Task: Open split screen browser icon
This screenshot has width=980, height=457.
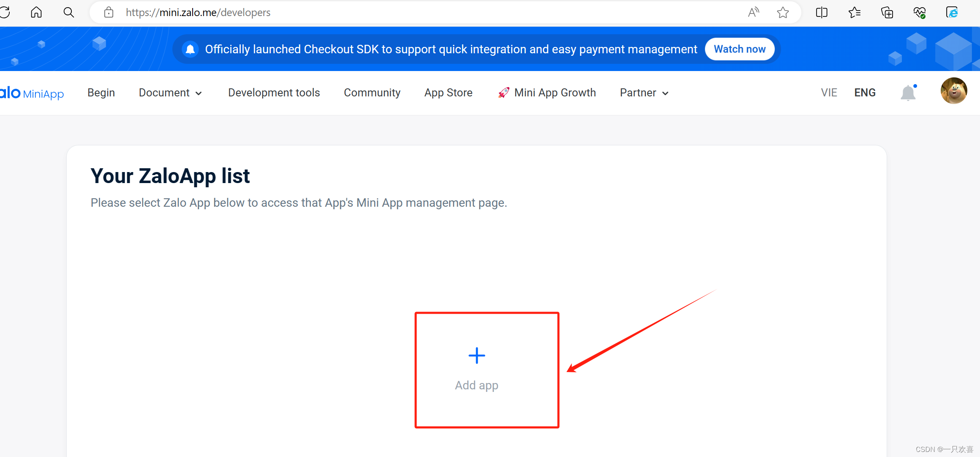Action: (x=822, y=12)
